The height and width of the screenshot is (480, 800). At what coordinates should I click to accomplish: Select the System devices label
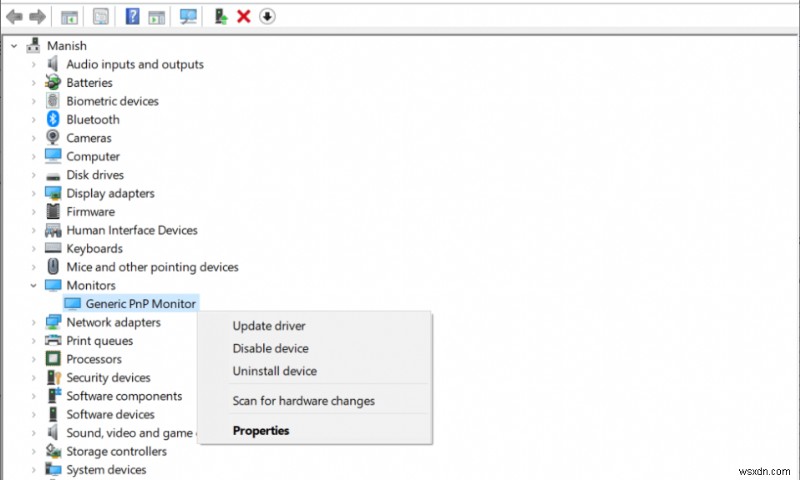(x=106, y=469)
